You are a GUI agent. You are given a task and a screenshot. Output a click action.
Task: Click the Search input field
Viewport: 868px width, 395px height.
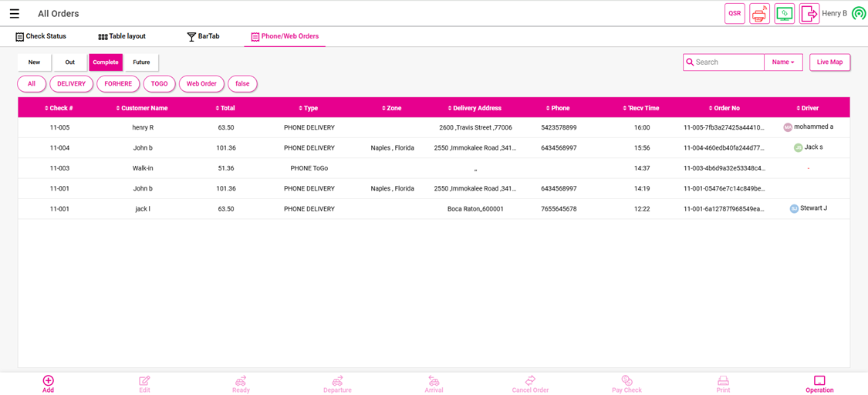727,62
